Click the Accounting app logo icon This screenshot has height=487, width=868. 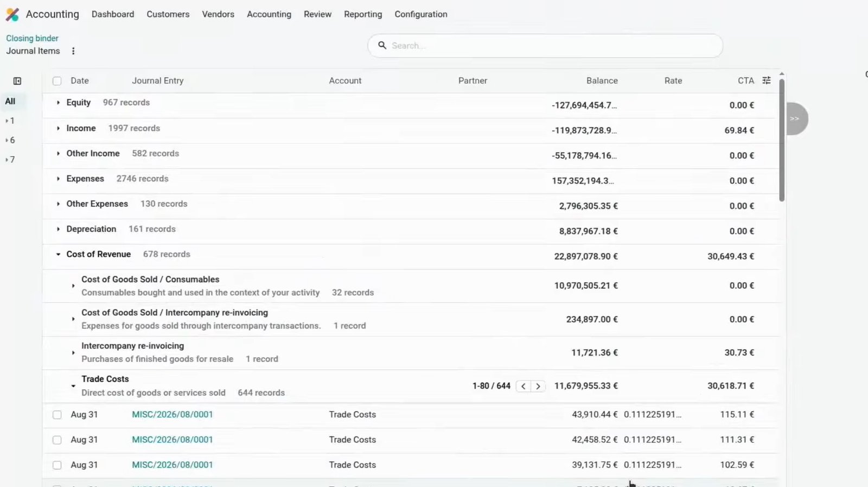12,15
